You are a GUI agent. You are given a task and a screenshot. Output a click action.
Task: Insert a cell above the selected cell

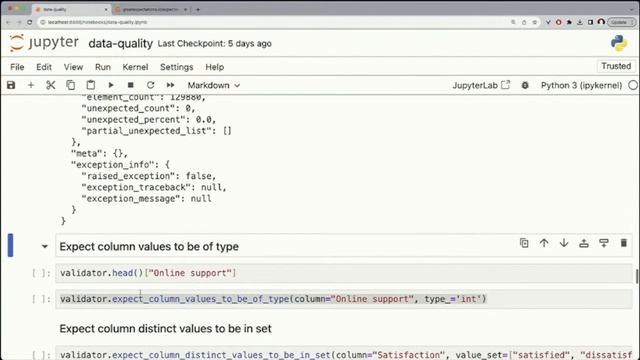click(584, 243)
